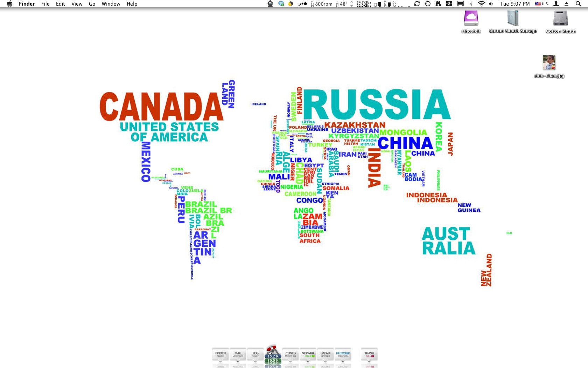
Task: Open the Time Machine menu bar icon
Action: point(428,4)
